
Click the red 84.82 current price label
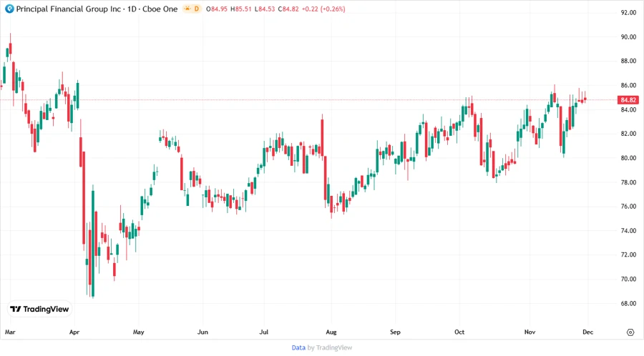[x=629, y=100]
